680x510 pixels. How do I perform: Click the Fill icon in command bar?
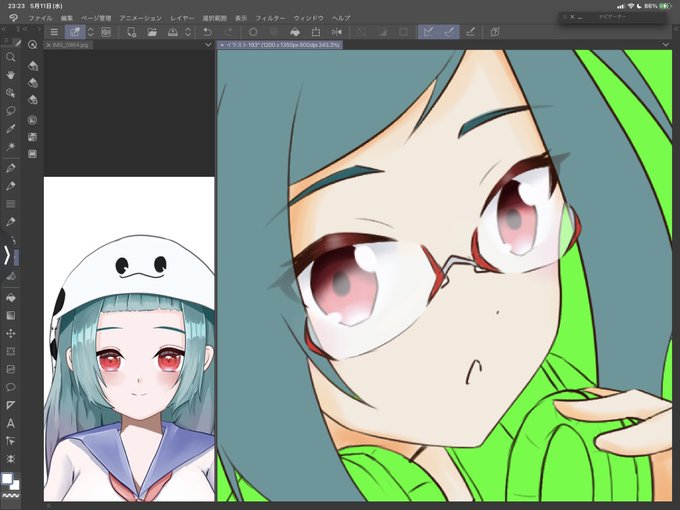point(295,32)
